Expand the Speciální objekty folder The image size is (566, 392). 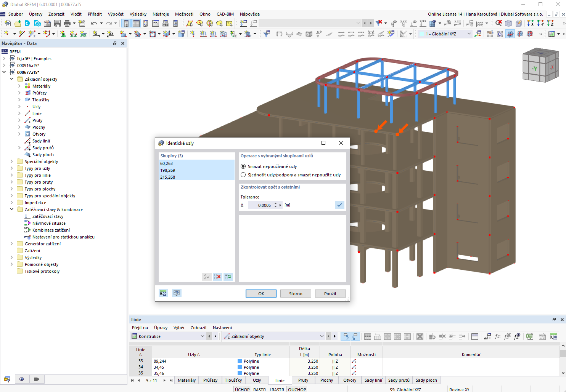[11, 162]
